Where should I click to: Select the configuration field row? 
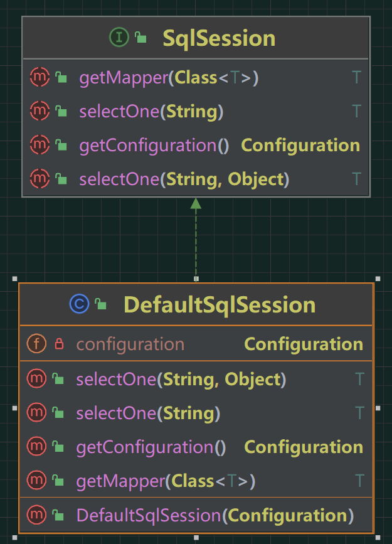point(196,344)
